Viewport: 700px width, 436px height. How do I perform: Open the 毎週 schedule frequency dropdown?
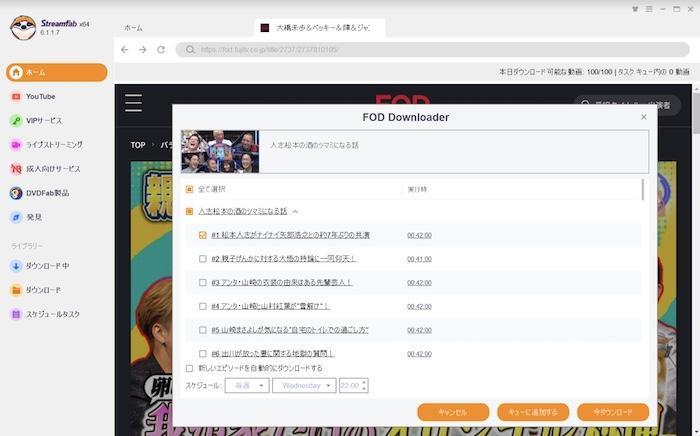point(247,386)
